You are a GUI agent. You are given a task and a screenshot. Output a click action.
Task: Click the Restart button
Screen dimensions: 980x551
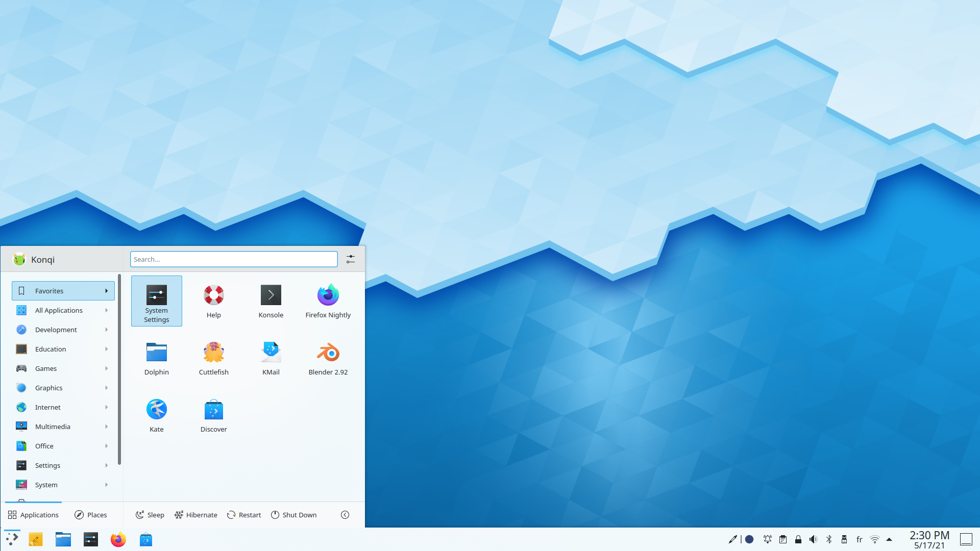(242, 515)
